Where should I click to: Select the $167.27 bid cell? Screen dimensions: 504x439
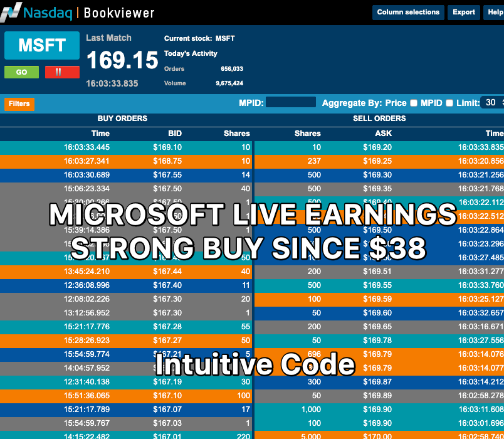click(x=167, y=341)
